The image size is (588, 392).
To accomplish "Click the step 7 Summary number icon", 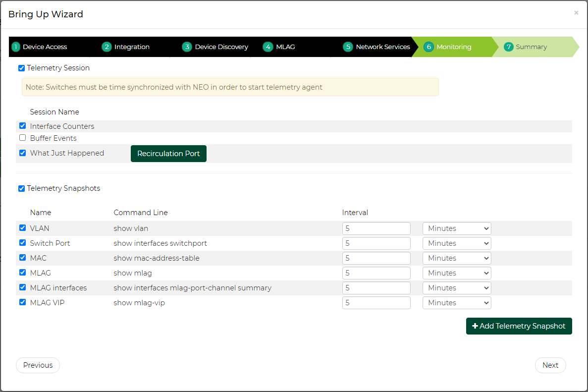I will point(508,47).
